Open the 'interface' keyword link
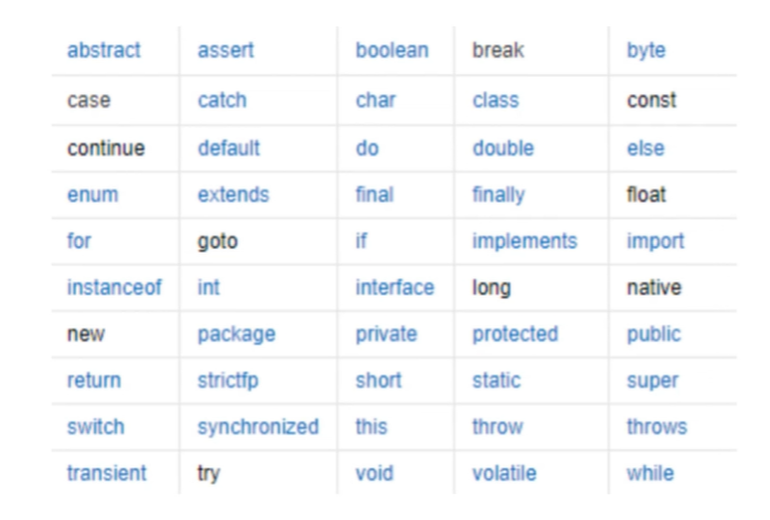This screenshot has height=520, width=770. pyautogui.click(x=395, y=288)
